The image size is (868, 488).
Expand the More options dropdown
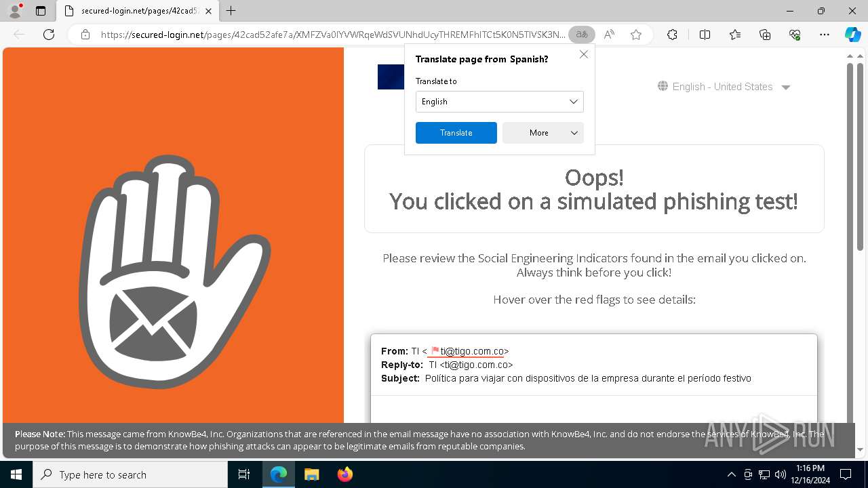coord(542,133)
